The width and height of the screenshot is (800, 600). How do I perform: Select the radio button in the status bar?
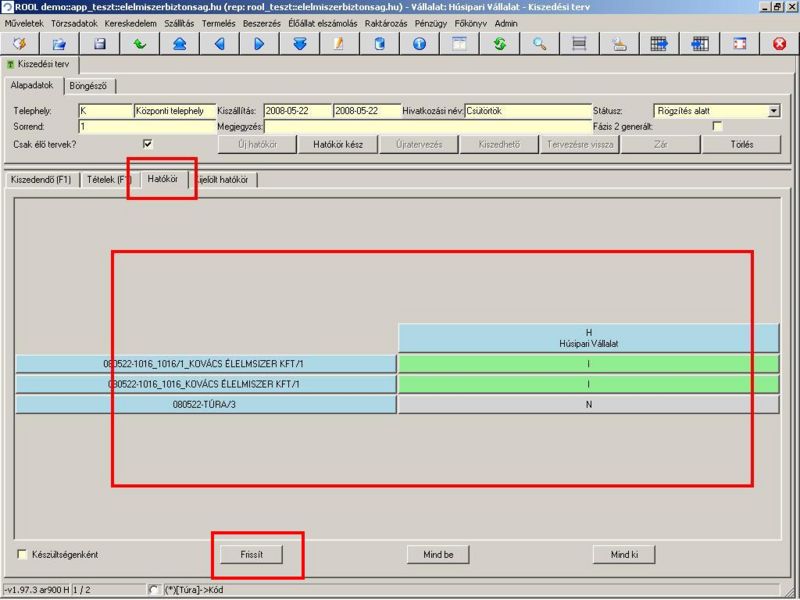(153, 590)
